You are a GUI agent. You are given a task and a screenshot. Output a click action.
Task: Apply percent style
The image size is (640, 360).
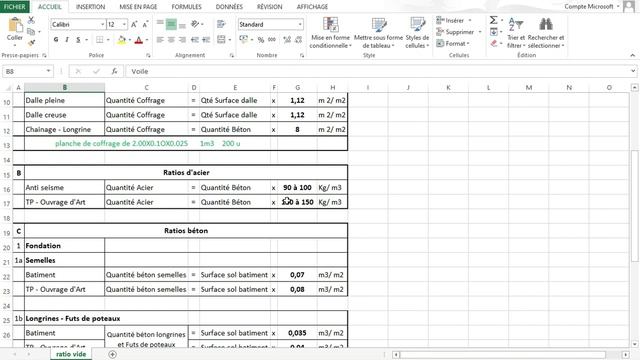260,40
